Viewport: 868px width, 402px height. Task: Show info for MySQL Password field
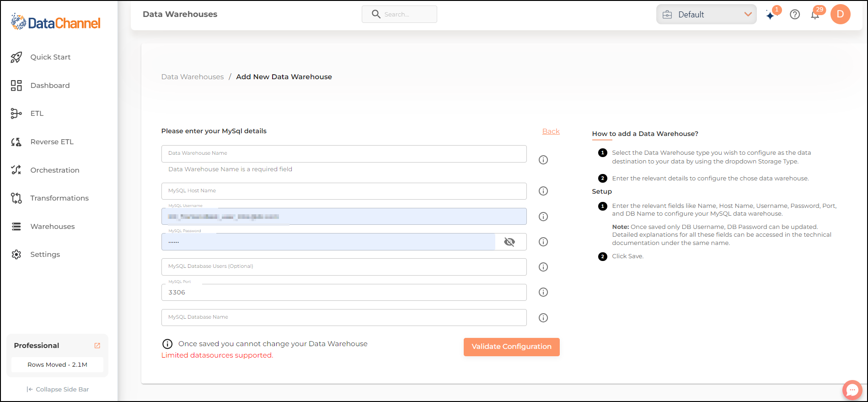(543, 242)
